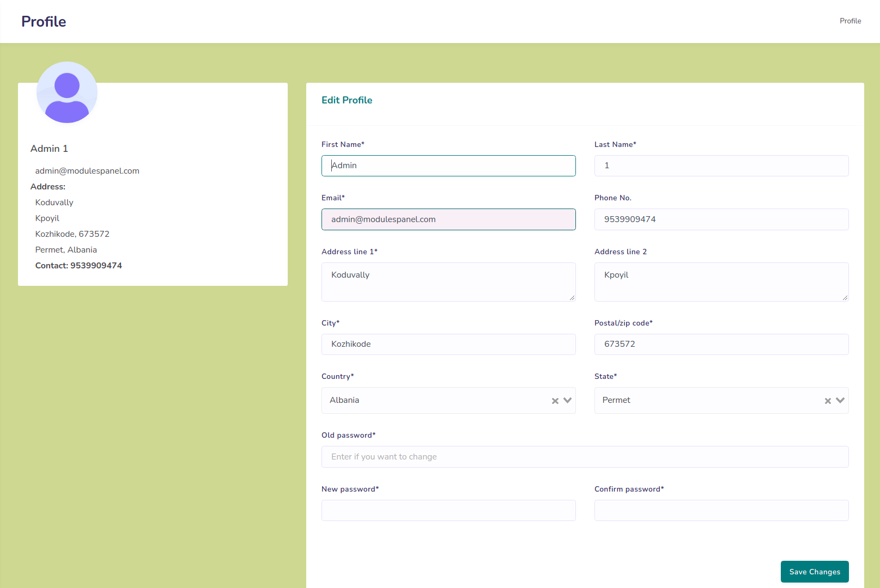Open the Albania country select box

click(436, 400)
